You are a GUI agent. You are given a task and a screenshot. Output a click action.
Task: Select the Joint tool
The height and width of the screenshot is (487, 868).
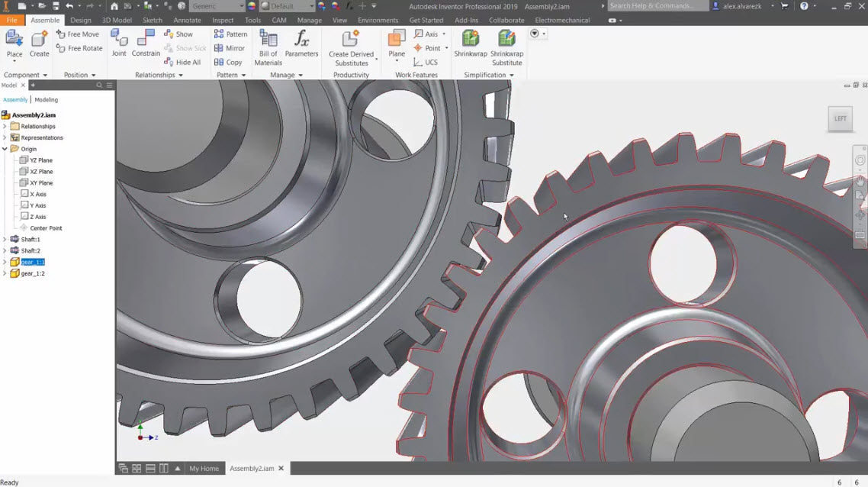119,44
